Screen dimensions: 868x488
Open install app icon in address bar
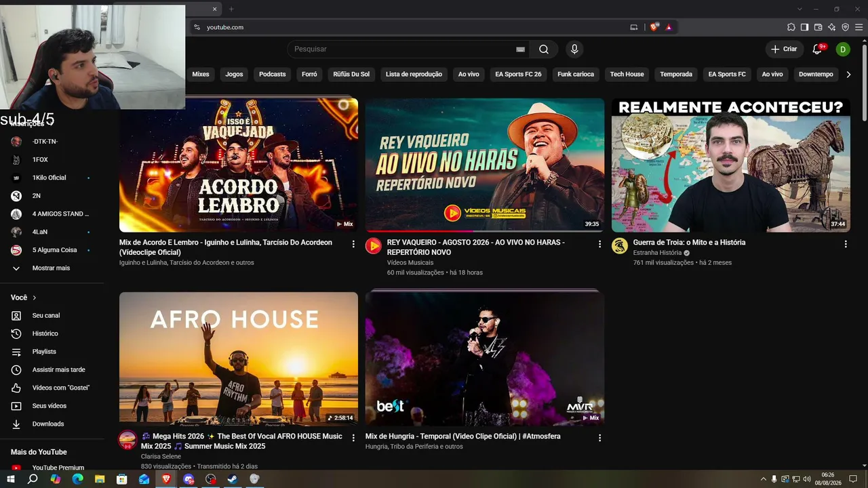pos(634,27)
